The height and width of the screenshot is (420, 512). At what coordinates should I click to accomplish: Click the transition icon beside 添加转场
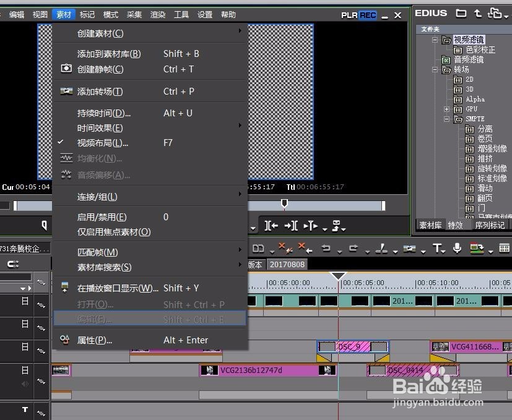(66, 91)
